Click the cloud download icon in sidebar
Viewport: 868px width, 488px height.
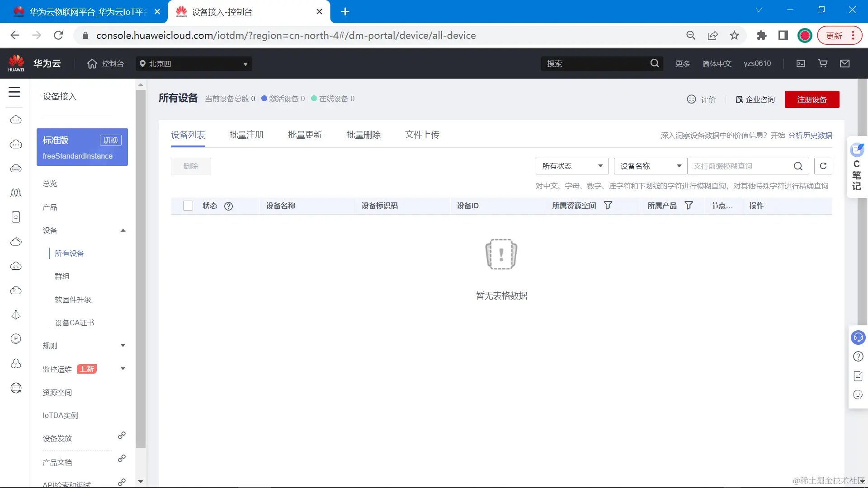click(x=16, y=290)
